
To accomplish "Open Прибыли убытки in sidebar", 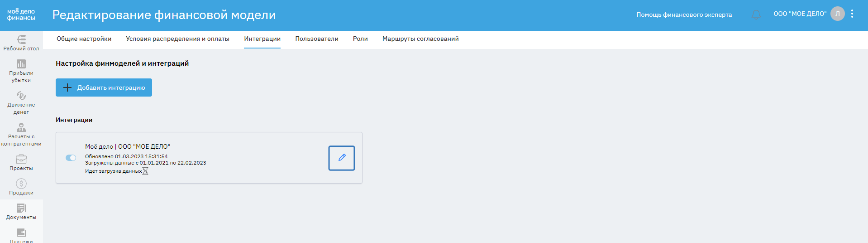I will [21, 71].
